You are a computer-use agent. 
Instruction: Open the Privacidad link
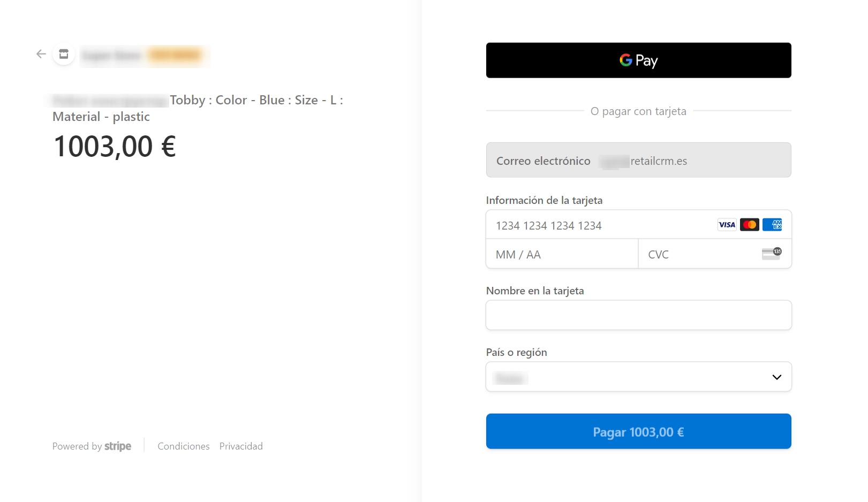tap(241, 446)
